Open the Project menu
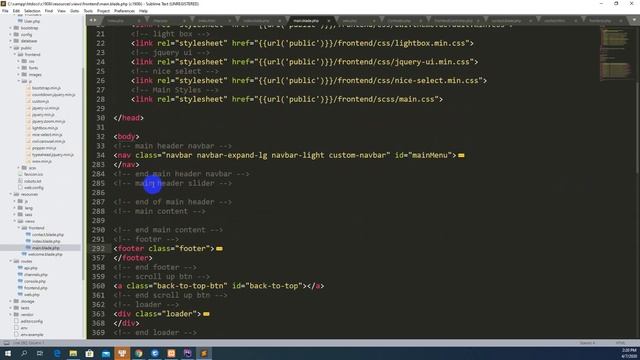The width and height of the screenshot is (640, 360). pos(103,11)
